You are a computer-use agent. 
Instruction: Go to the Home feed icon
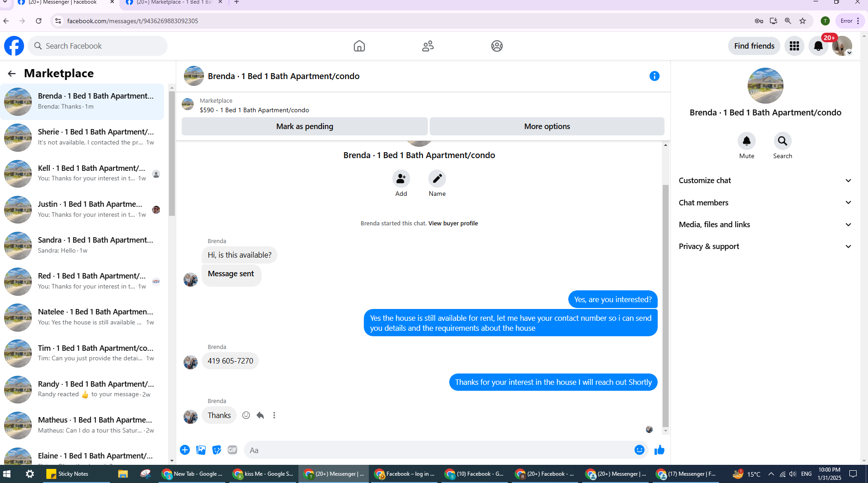(359, 46)
